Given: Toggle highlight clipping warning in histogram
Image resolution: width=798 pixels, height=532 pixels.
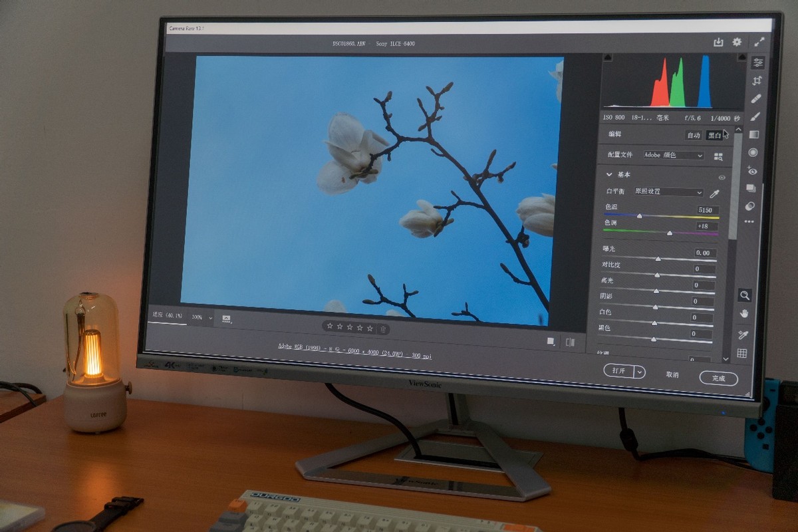Looking at the screenshot, I should coord(741,58).
